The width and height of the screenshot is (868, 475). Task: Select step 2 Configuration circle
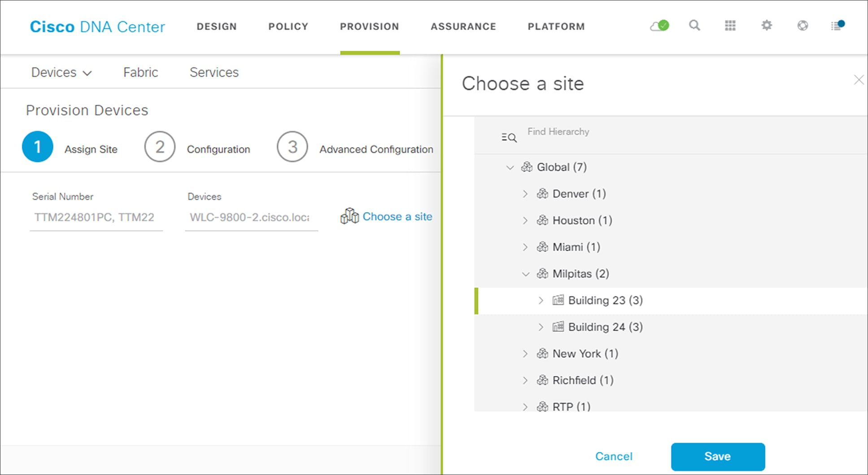point(160,147)
